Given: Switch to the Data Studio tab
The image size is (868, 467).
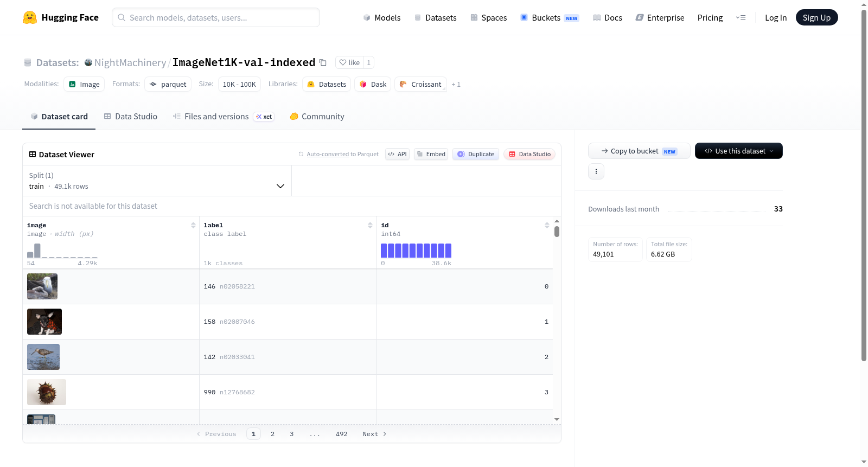Looking at the screenshot, I should 131,116.
